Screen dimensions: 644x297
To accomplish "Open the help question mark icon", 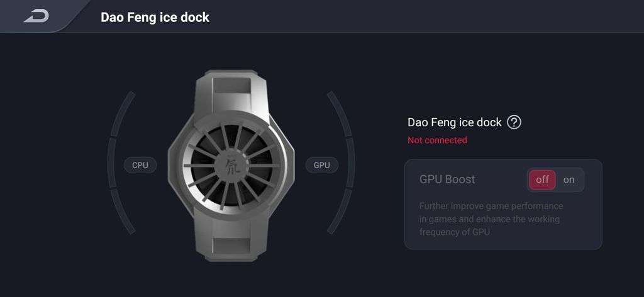I will click(x=514, y=122).
